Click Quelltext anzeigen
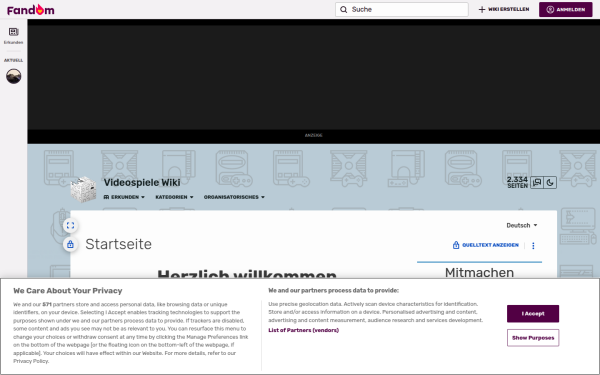The height and width of the screenshot is (375, 600). click(486, 245)
